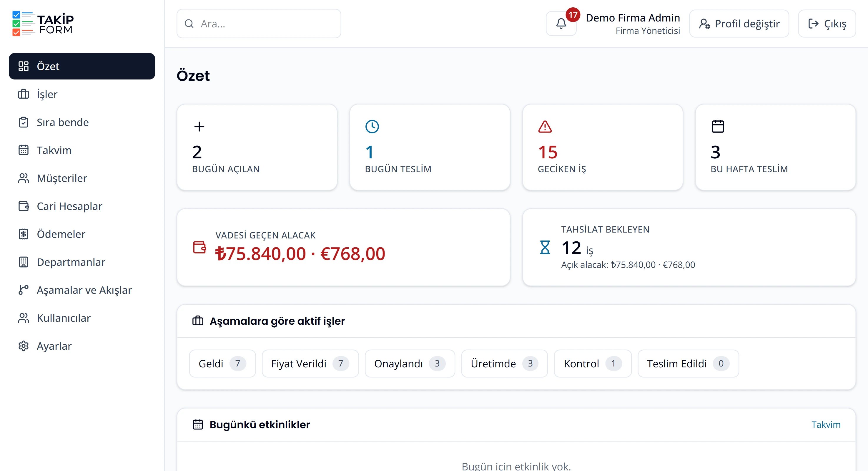
Task: Open Departmanlar in the sidebar
Action: [82, 262]
